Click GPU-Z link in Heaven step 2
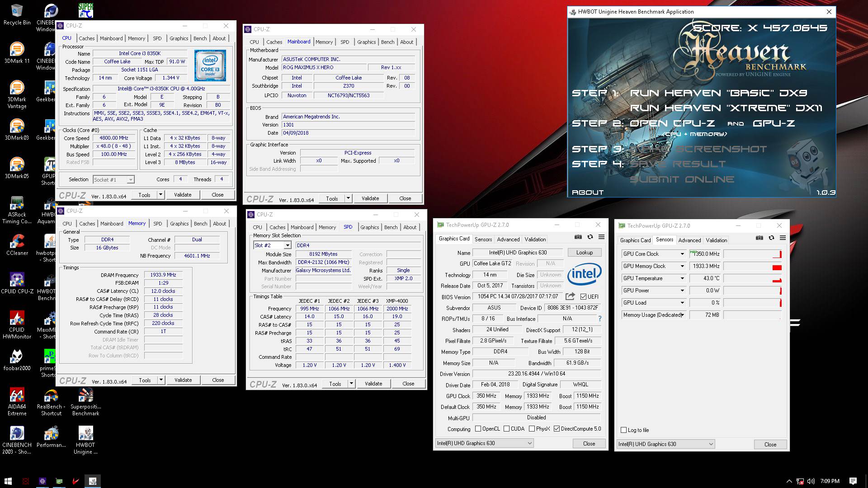Screen dimensions: 868x488 pyautogui.click(x=774, y=123)
